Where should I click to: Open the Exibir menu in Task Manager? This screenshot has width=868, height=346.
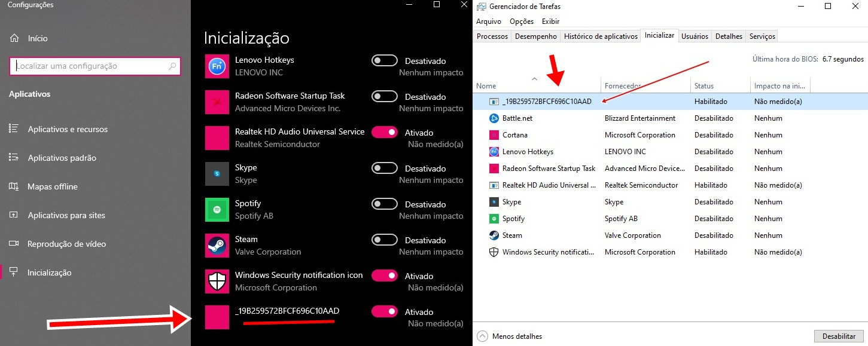(550, 22)
